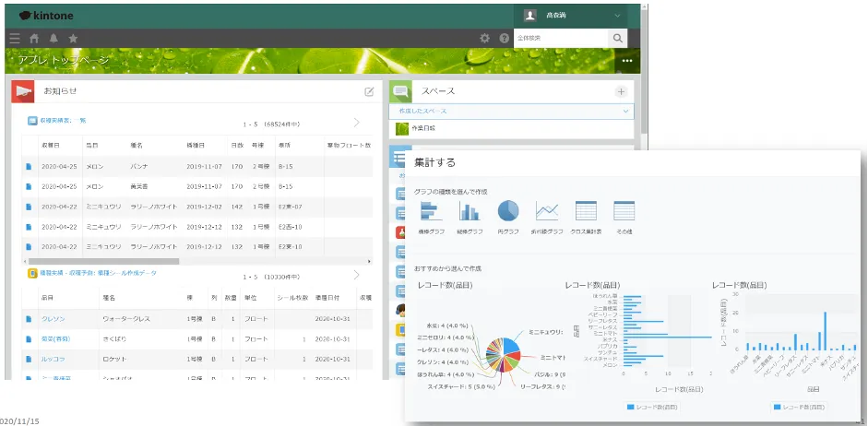
Task: Click the legend under the bar chart
Action: tap(653, 408)
